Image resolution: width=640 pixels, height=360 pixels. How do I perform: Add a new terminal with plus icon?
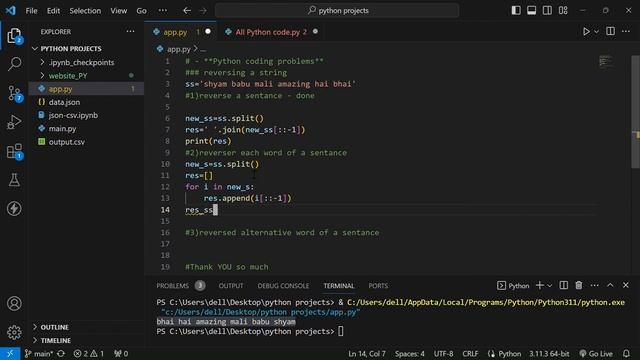(x=540, y=286)
